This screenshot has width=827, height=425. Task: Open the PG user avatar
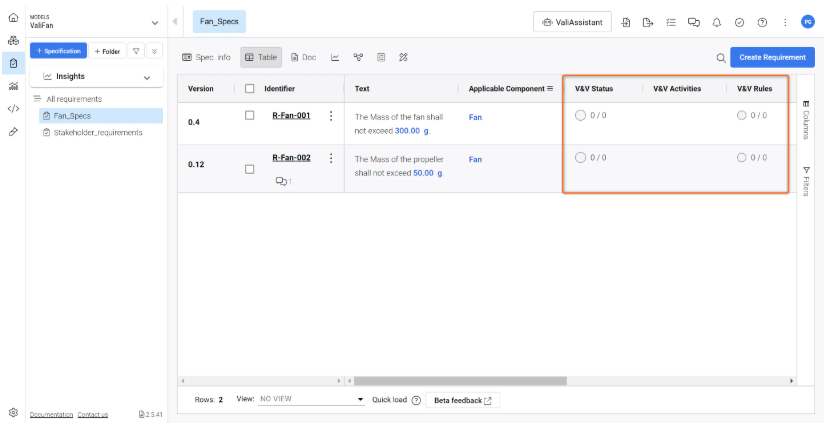[807, 22]
